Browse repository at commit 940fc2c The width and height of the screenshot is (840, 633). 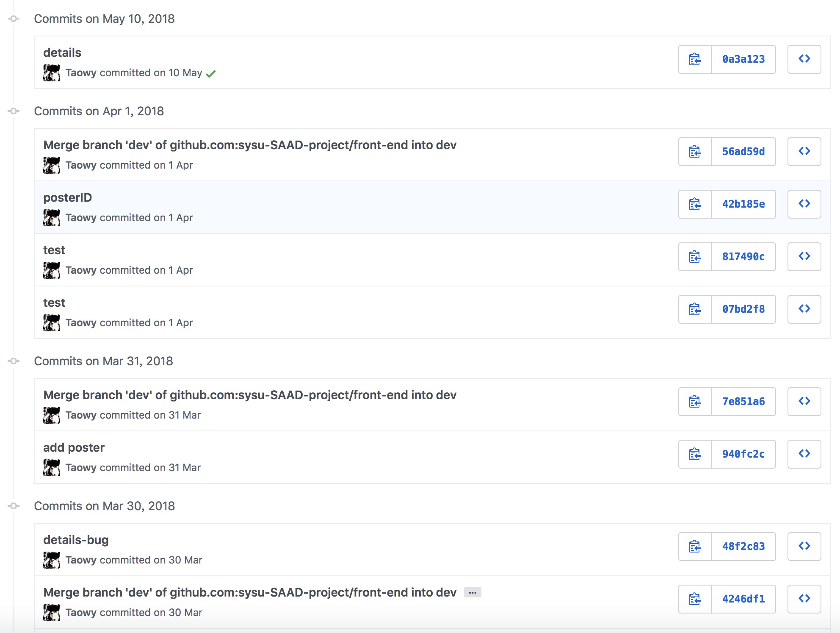804,454
